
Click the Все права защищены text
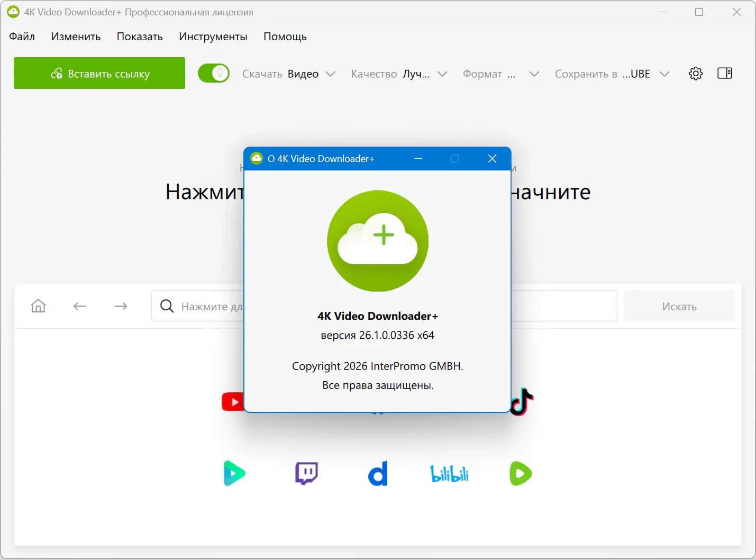378,385
